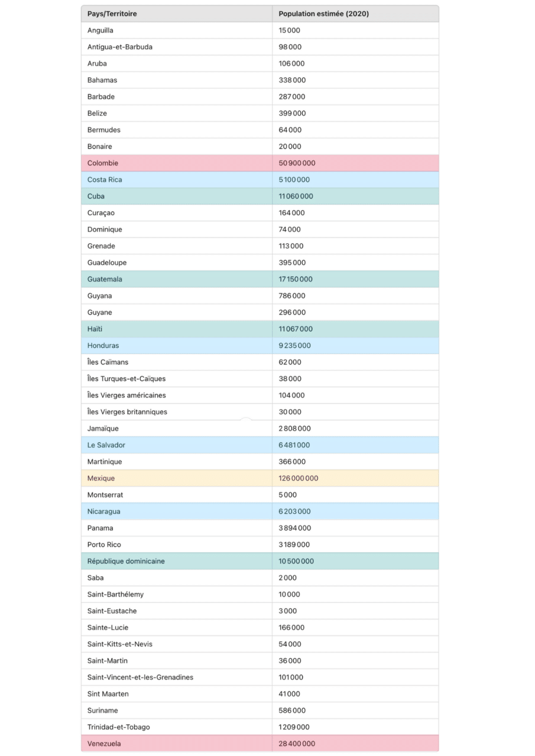Click Mexique's population value 126 000 000
The width and height of the screenshot is (535, 756).
[298, 478]
